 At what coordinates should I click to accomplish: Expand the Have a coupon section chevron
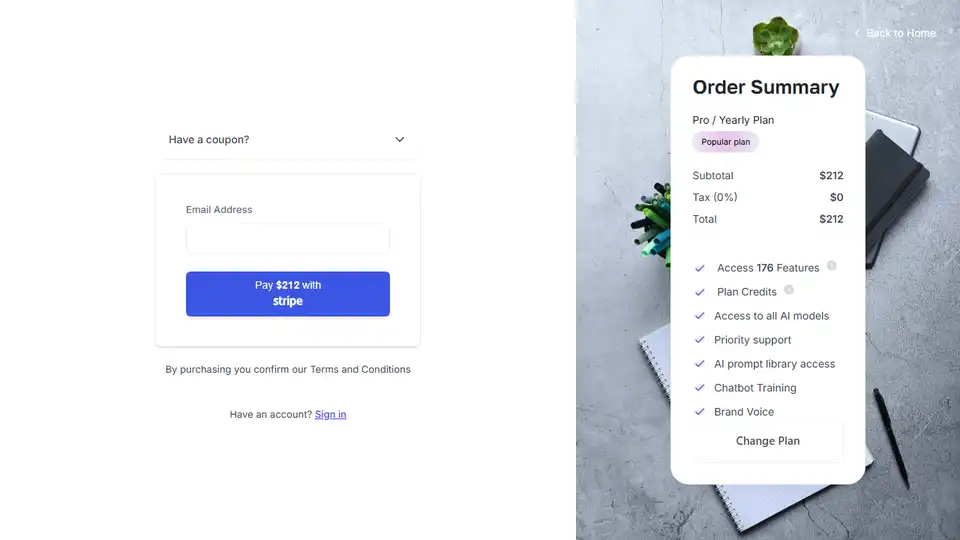(400, 140)
